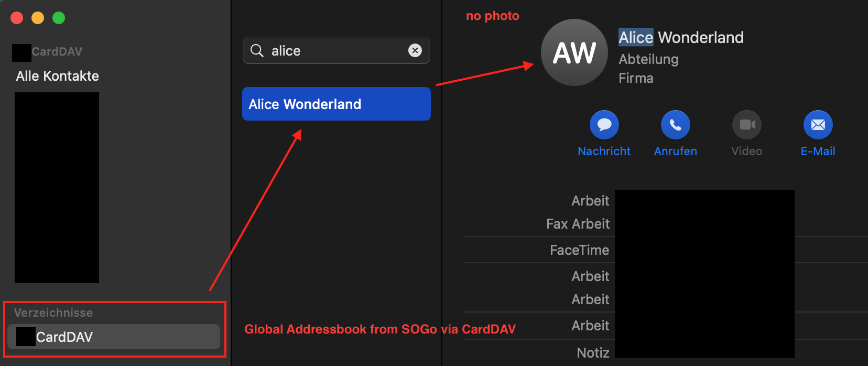Click the Fax Arbeit label
868x366 pixels.
(578, 224)
